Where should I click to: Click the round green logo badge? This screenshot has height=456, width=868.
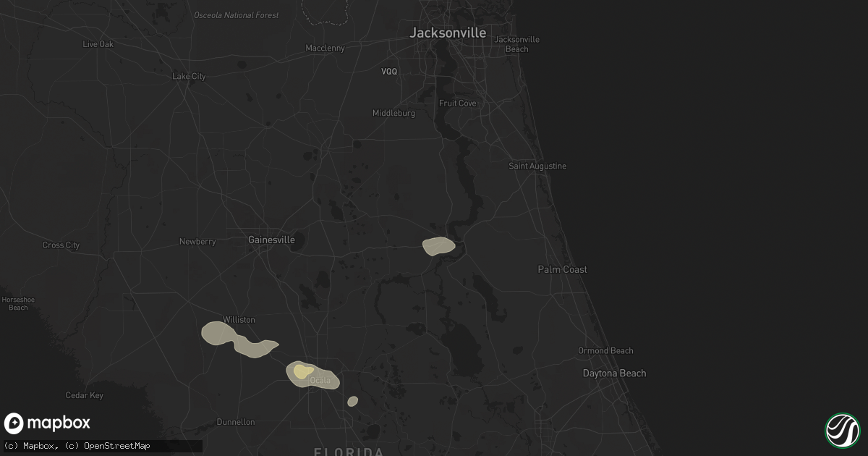coord(843,430)
